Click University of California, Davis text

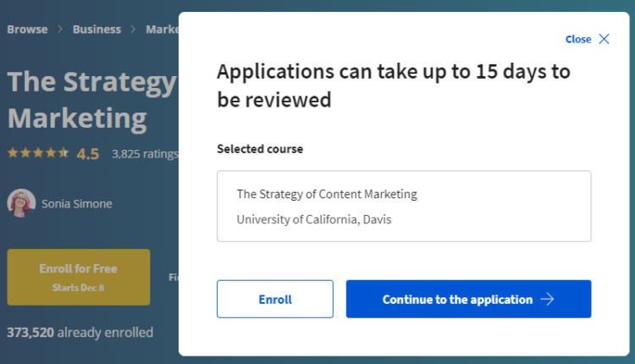[x=313, y=219]
